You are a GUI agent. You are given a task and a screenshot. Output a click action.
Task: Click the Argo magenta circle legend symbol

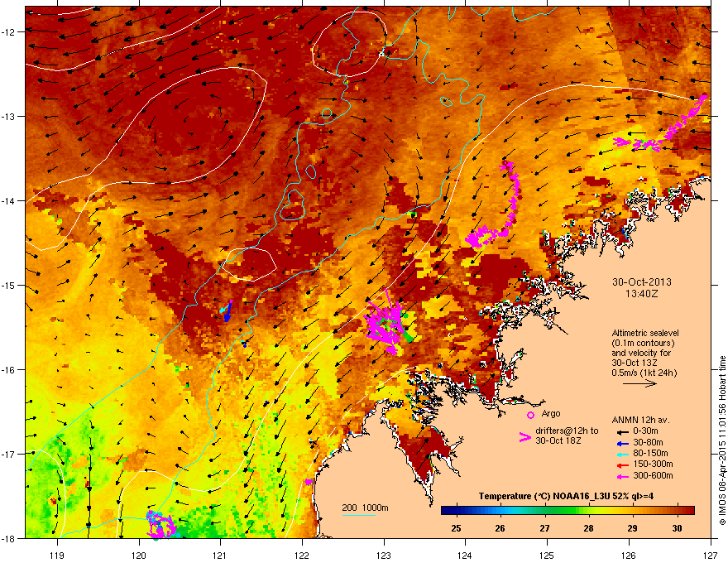530,415
